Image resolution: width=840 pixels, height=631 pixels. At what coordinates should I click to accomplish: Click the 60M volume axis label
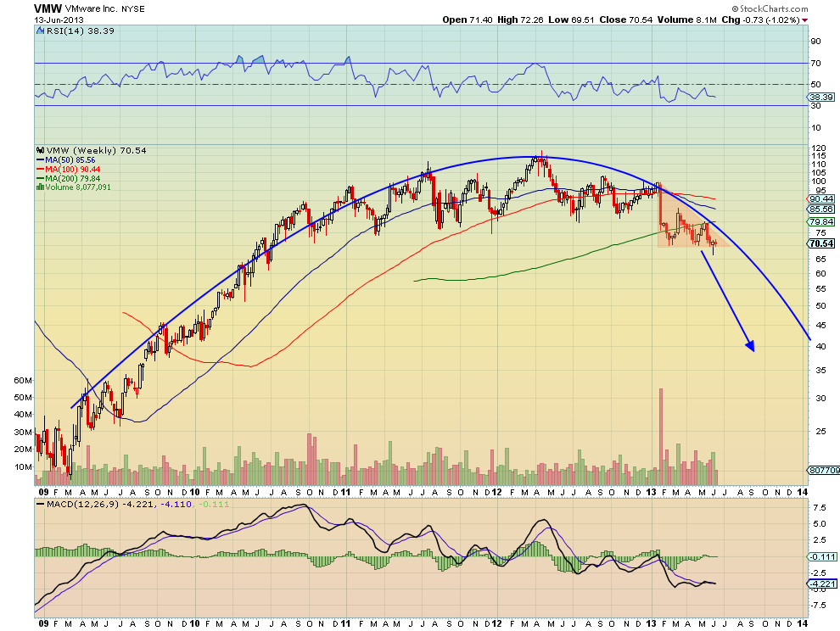coord(23,380)
